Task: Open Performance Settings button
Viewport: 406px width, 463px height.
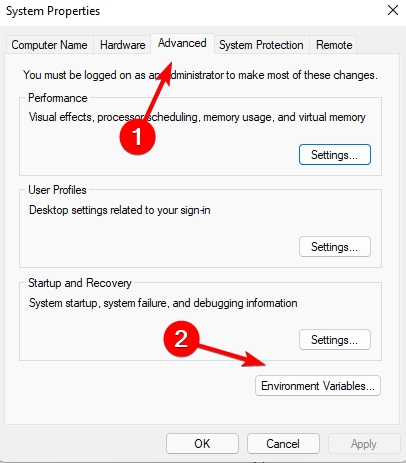Action: [335, 155]
